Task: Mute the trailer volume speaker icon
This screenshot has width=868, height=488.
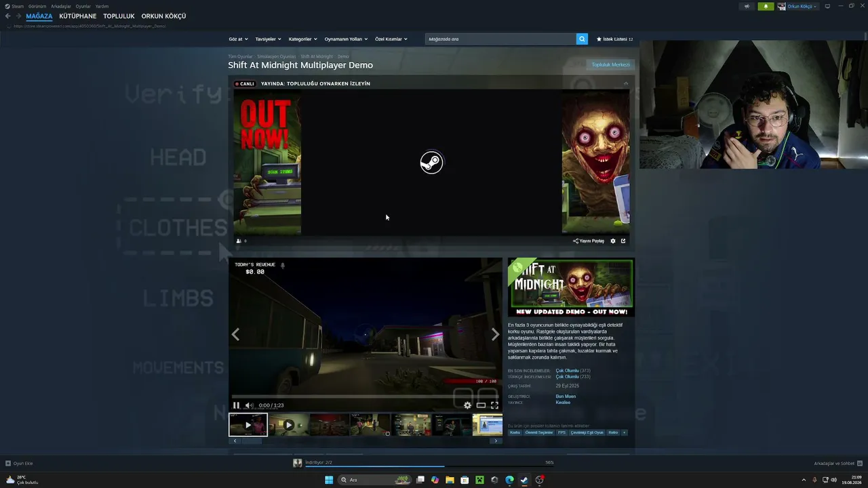Action: [x=249, y=405]
